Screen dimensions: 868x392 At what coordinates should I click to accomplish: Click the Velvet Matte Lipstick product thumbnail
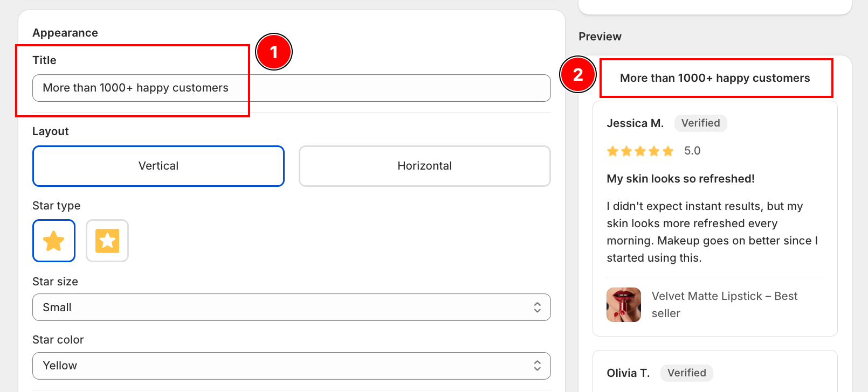(x=624, y=305)
